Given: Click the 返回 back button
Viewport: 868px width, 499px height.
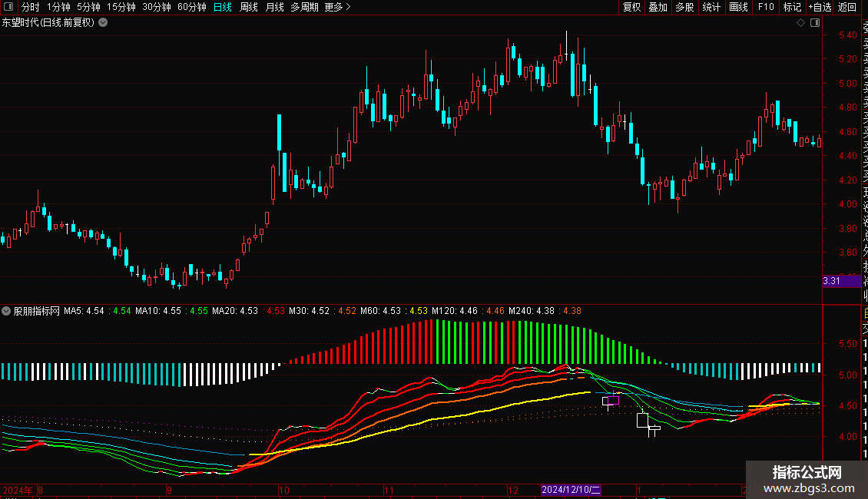Looking at the screenshot, I should (847, 7).
